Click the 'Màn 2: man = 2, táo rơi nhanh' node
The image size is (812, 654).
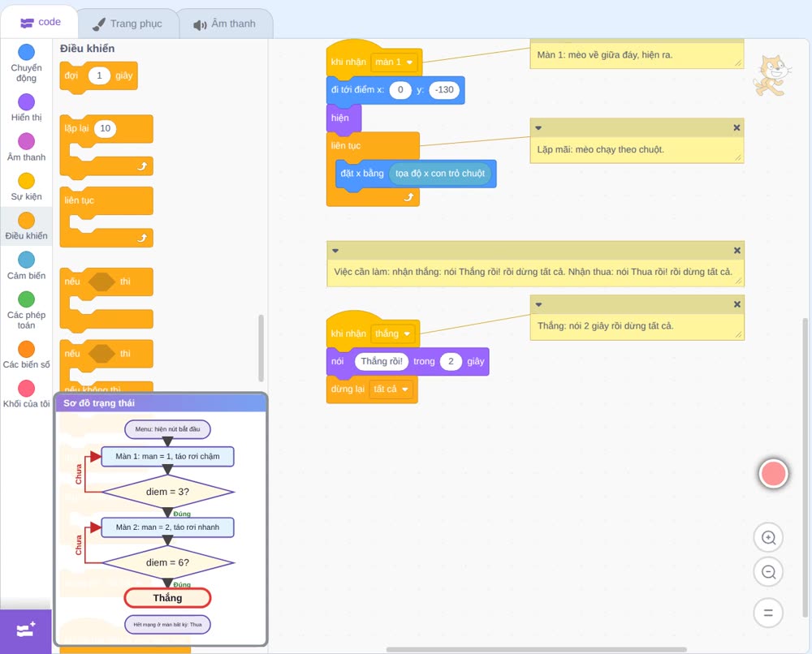point(167,527)
